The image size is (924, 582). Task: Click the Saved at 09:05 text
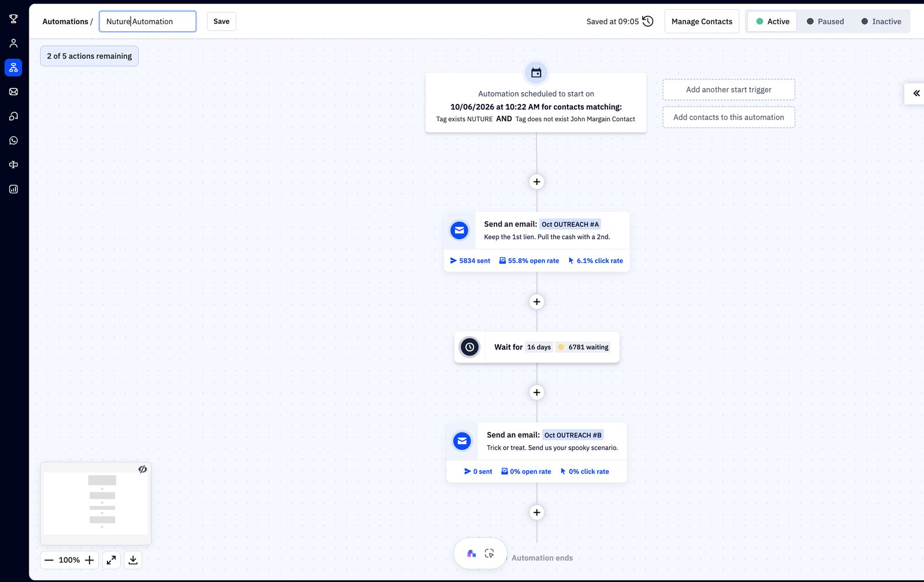pyautogui.click(x=613, y=21)
